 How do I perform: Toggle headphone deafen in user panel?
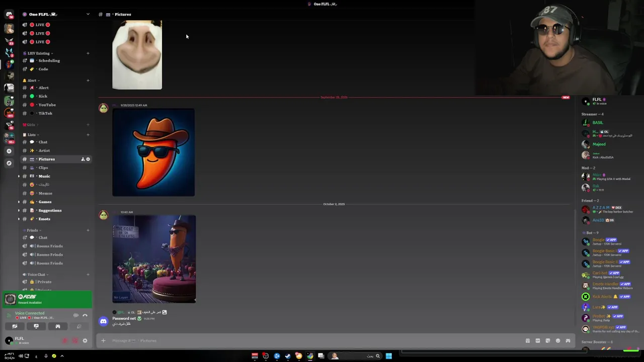pyautogui.click(x=75, y=340)
